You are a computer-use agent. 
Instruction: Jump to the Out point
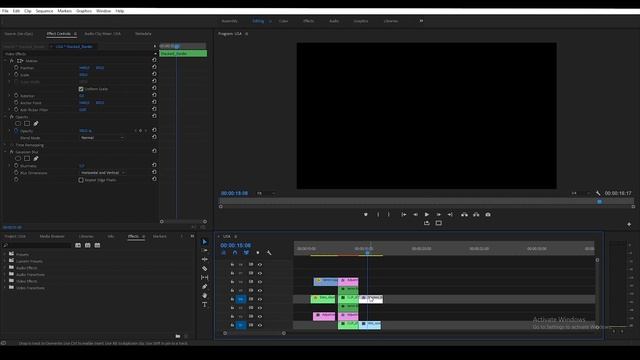(x=450, y=214)
